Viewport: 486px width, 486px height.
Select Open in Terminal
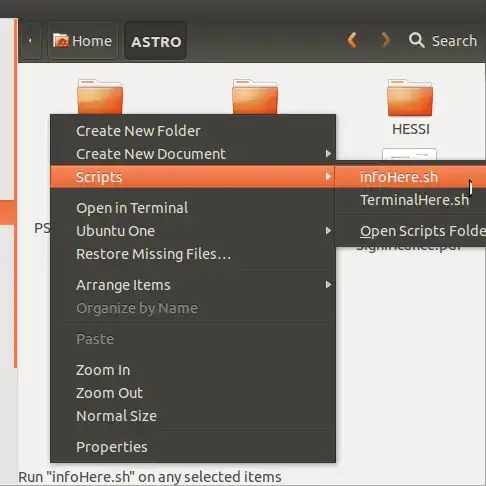[193, 208]
